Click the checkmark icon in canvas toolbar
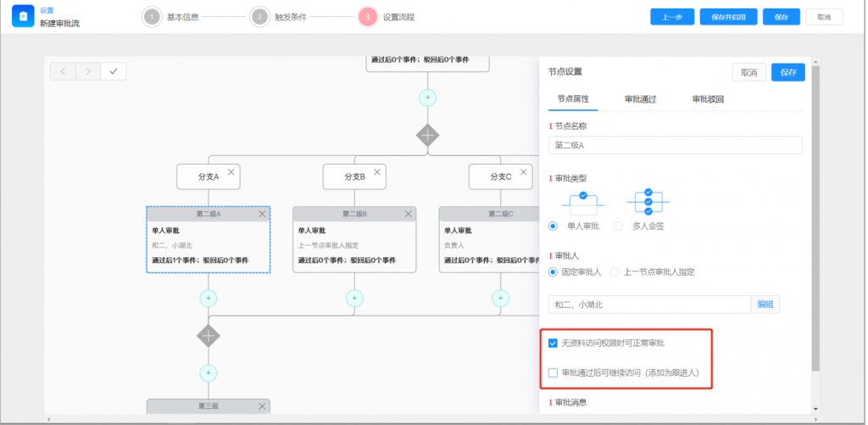 tap(114, 71)
